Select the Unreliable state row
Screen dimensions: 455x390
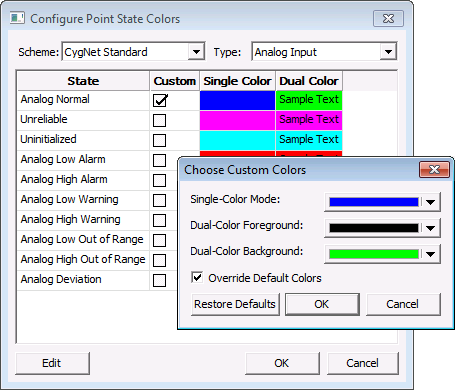[83, 120]
